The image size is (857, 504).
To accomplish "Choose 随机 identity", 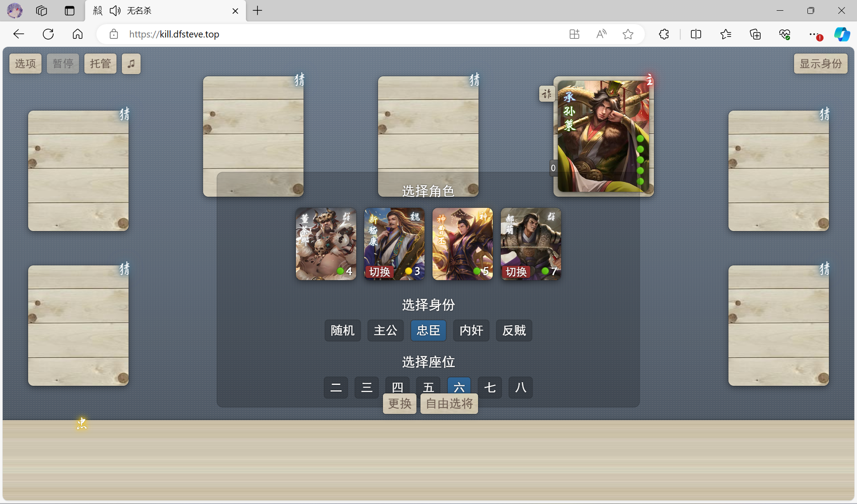I will click(343, 330).
